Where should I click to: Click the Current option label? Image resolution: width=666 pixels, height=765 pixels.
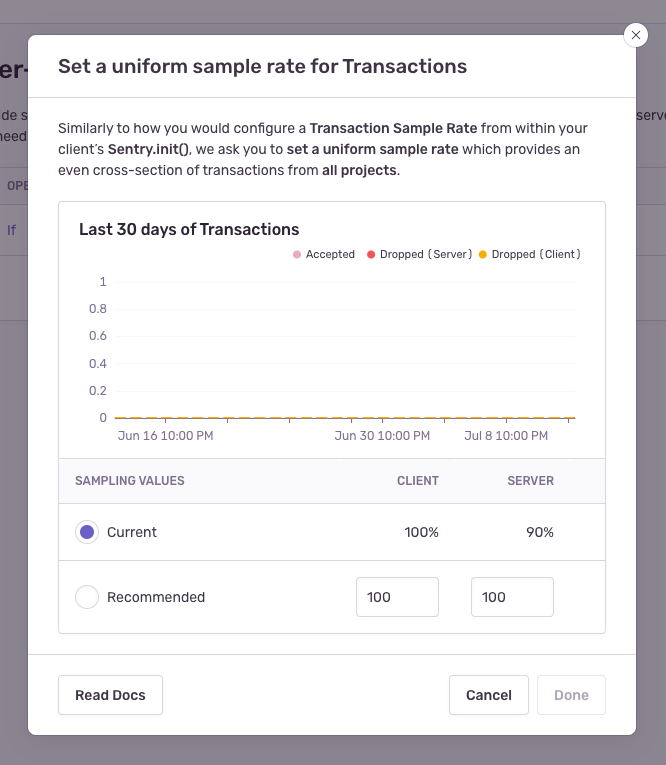[x=132, y=532]
